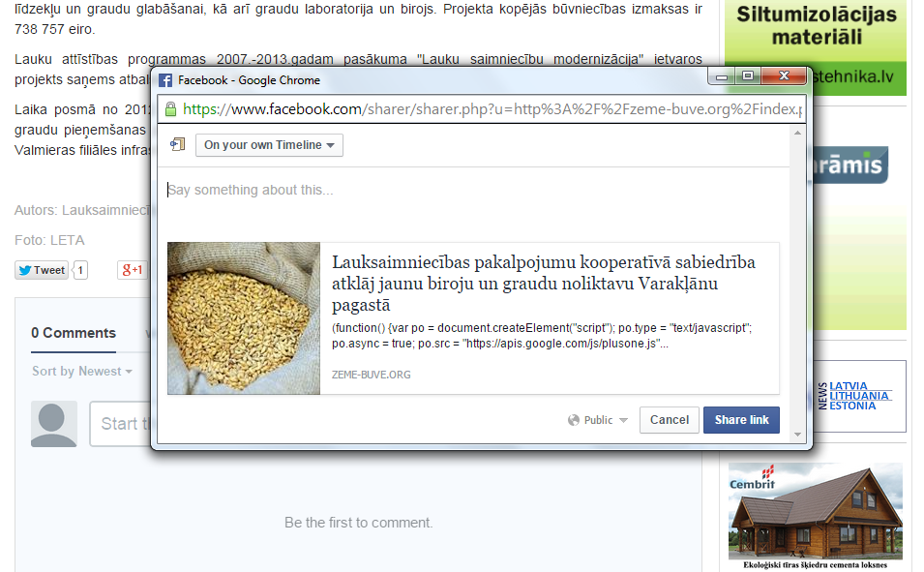The width and height of the screenshot is (924, 572).
Task: Click the globe privacy icon
Action: (x=574, y=420)
